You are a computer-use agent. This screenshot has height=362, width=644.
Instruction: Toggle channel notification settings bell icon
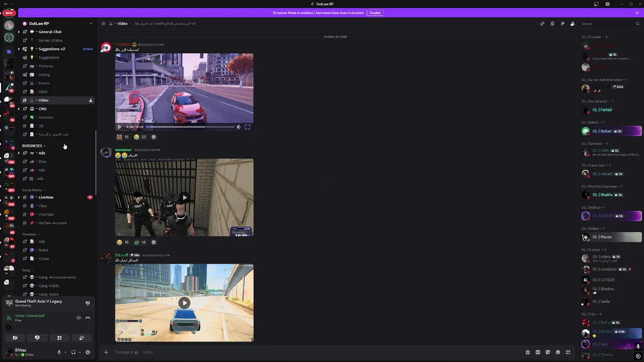click(552, 24)
